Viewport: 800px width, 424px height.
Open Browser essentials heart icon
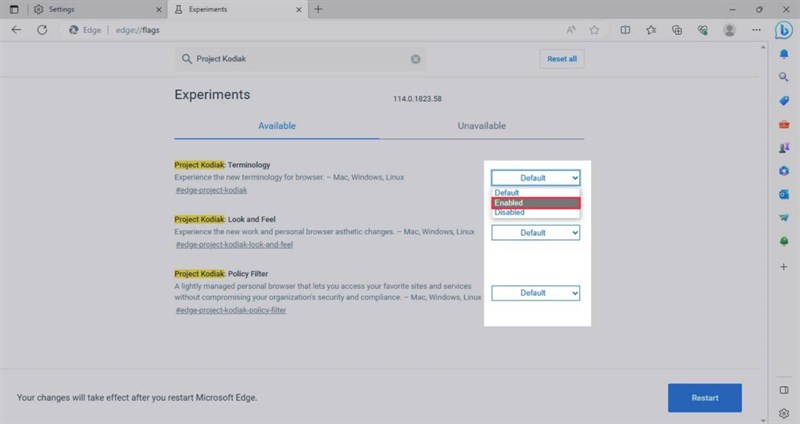(x=703, y=30)
